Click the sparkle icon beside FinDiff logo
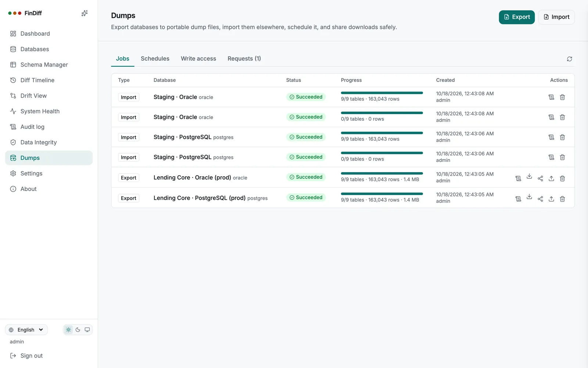Viewport: 588px width, 368px height. (x=85, y=13)
